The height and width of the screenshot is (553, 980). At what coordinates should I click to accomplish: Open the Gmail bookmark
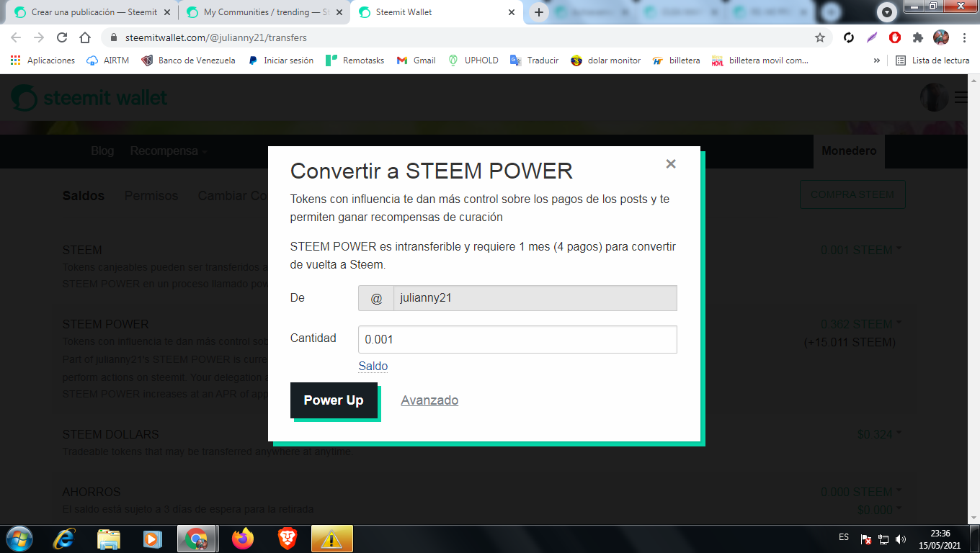[x=416, y=60]
